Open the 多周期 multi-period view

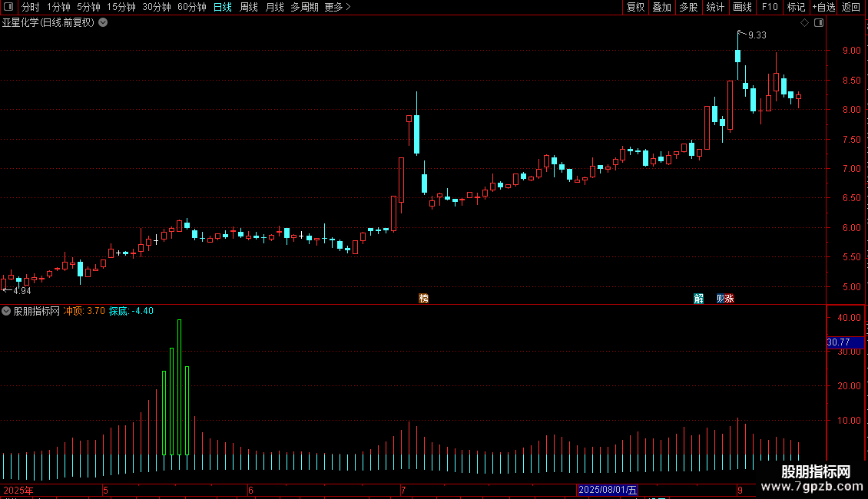click(x=304, y=7)
